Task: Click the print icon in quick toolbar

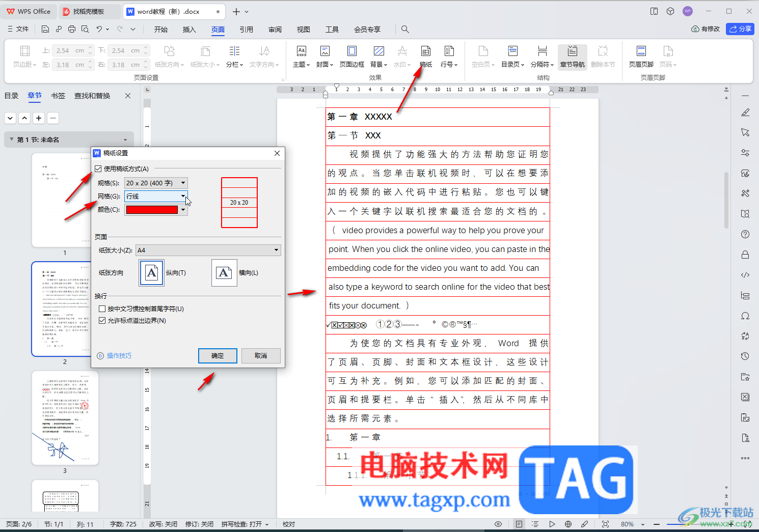Action: coord(72,29)
